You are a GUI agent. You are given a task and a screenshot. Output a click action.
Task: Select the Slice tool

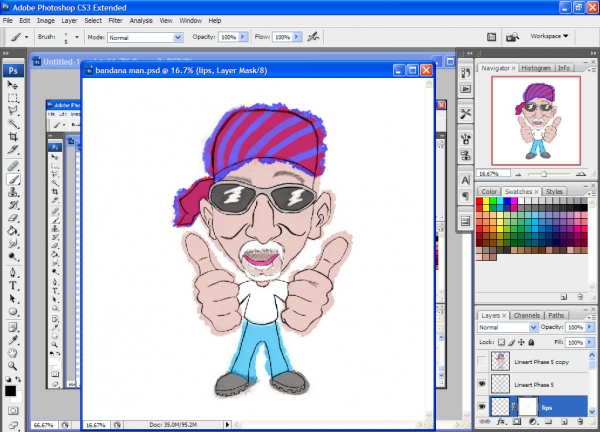click(x=13, y=150)
